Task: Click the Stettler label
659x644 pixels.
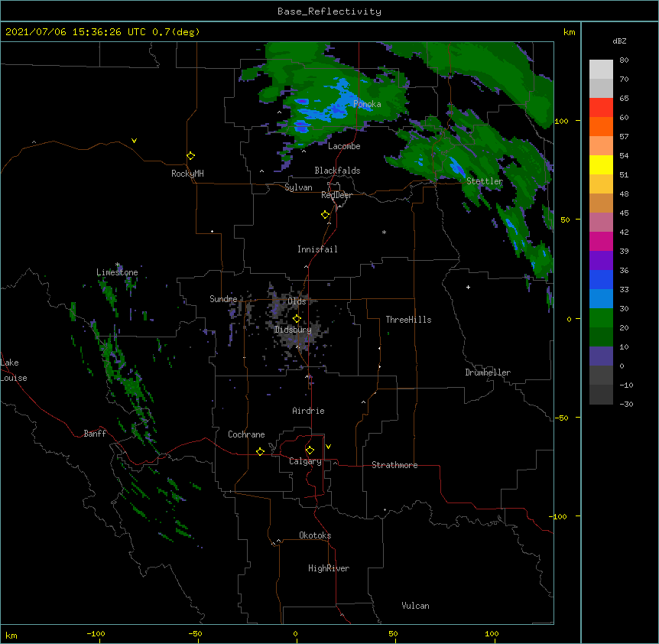Action: point(485,181)
